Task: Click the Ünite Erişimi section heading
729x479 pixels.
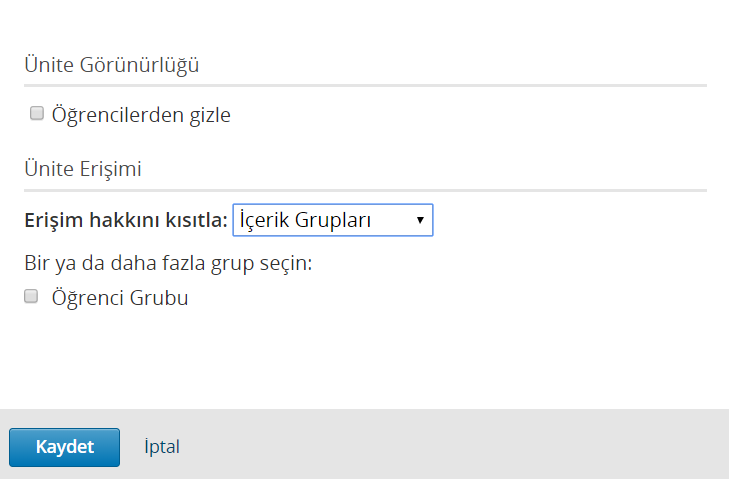Action: pos(83,168)
